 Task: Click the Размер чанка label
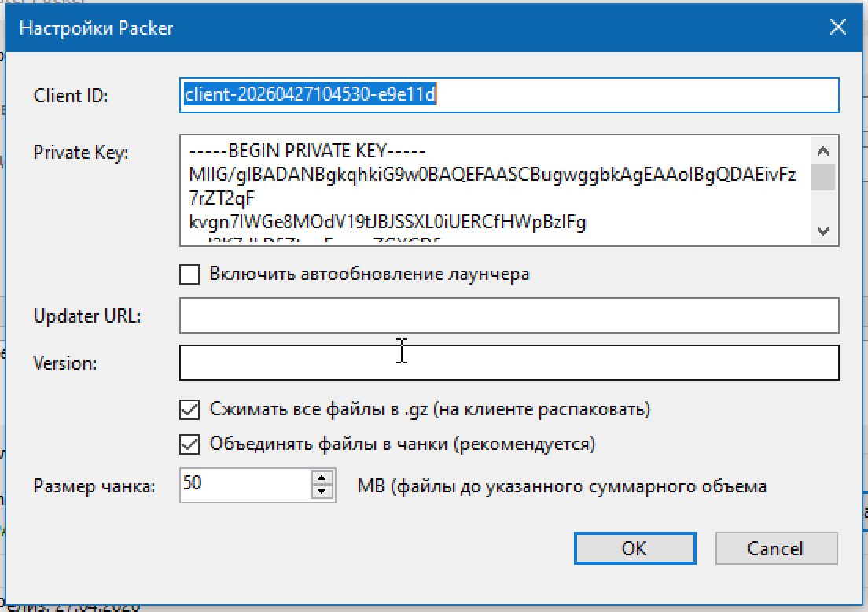[x=94, y=485]
